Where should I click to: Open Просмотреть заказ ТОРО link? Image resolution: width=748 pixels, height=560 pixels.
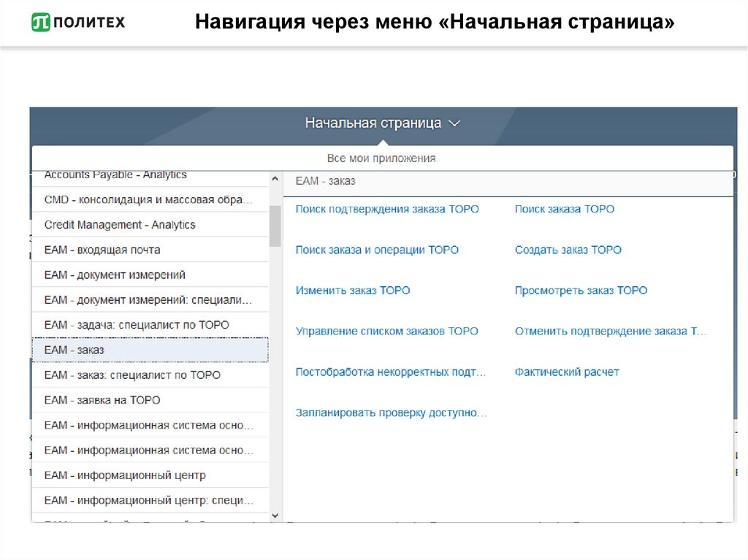581,291
